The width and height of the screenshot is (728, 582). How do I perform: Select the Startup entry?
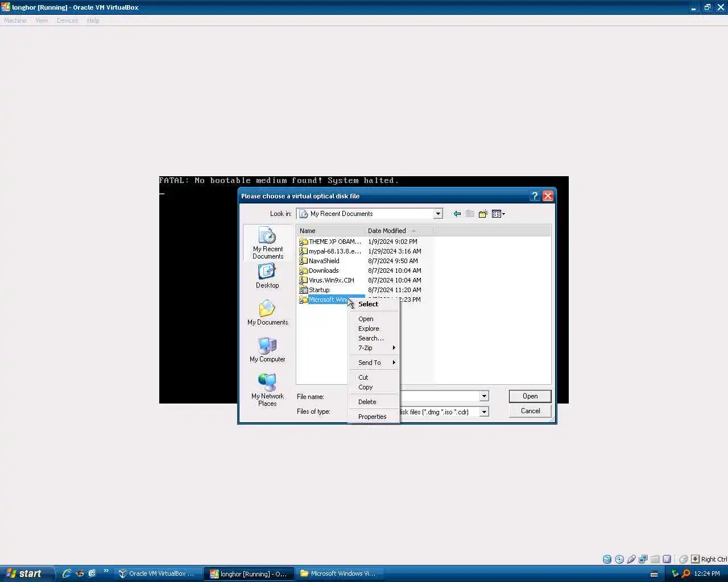pos(315,290)
